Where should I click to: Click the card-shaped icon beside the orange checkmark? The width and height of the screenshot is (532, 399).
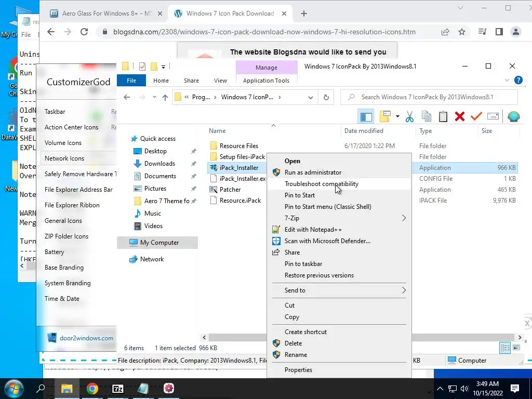[493, 116]
